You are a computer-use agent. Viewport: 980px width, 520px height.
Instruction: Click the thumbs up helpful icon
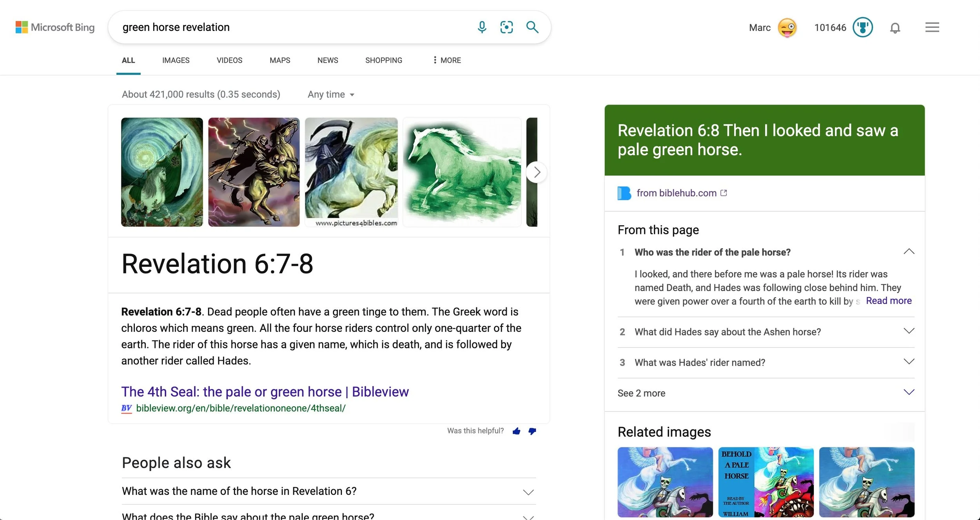(x=516, y=431)
